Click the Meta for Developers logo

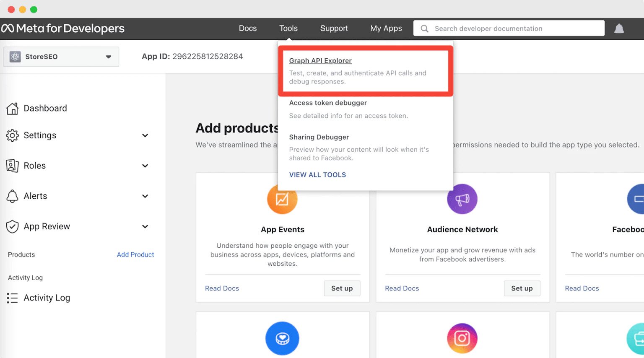(63, 29)
